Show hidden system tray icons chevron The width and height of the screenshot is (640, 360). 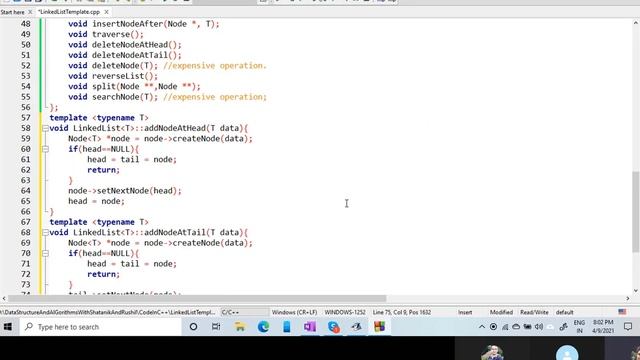(x=482, y=327)
